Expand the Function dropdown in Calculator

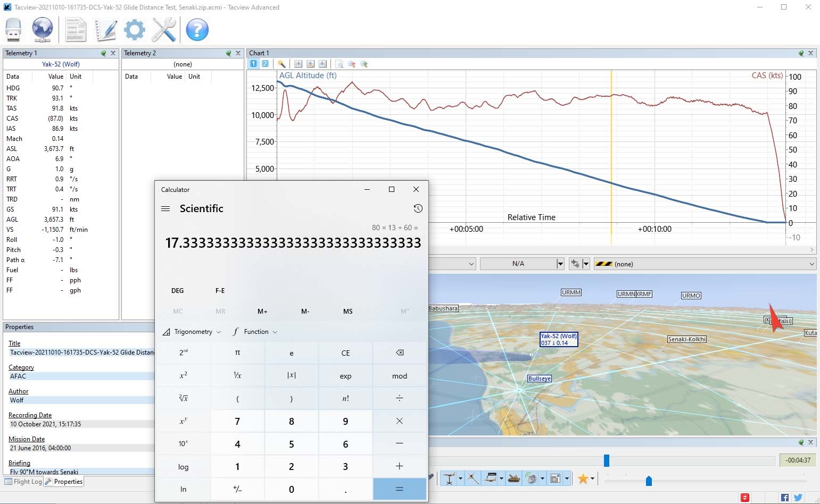pos(255,332)
